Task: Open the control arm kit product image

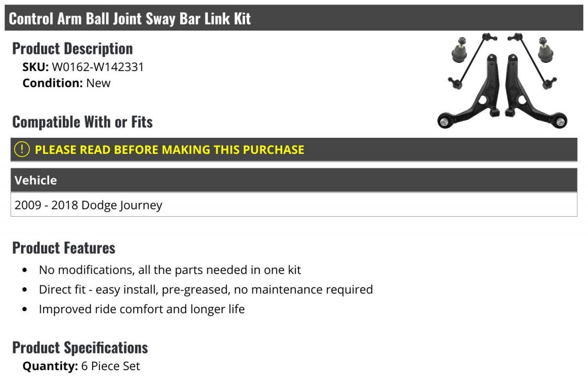Action: (502, 81)
